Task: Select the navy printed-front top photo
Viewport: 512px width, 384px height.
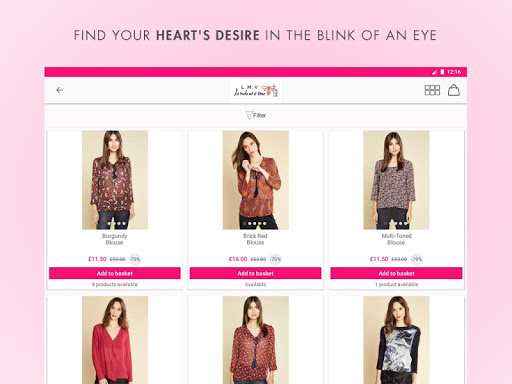Action: (x=396, y=340)
